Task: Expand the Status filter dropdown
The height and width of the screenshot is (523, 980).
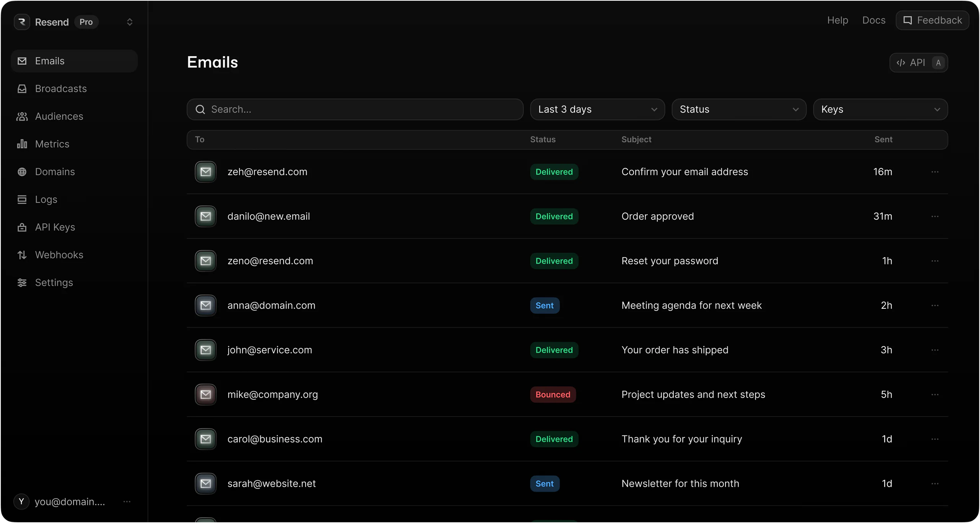Action: (x=739, y=109)
